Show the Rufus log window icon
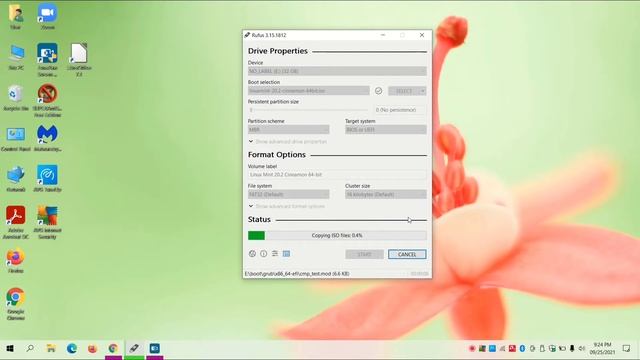Viewport: 640px width, 360px height. 287,254
